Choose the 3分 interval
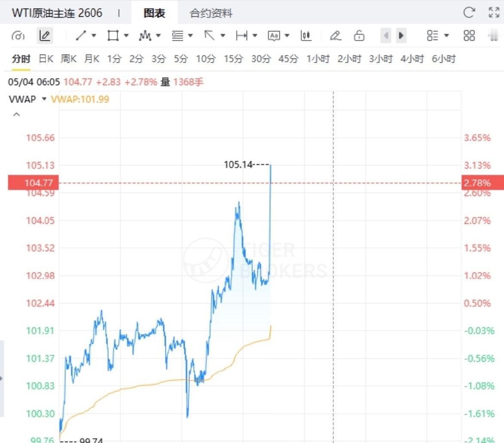This screenshot has height=443, width=504. [x=159, y=59]
